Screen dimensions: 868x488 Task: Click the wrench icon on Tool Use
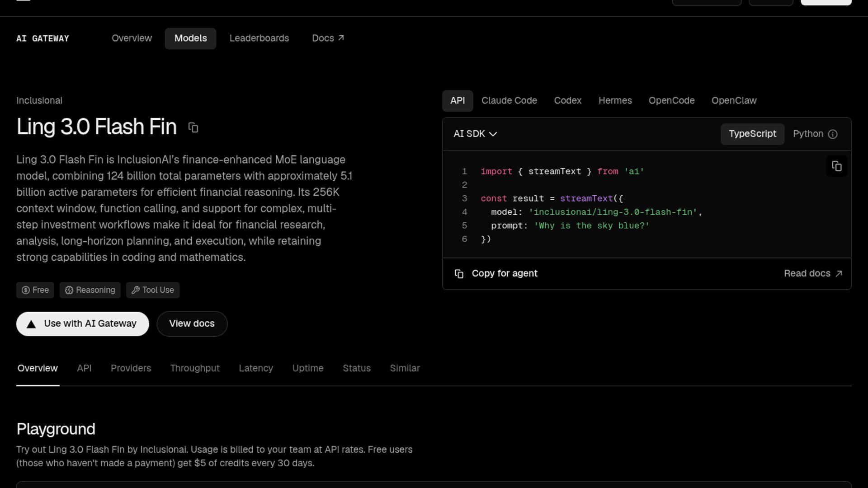(x=135, y=290)
